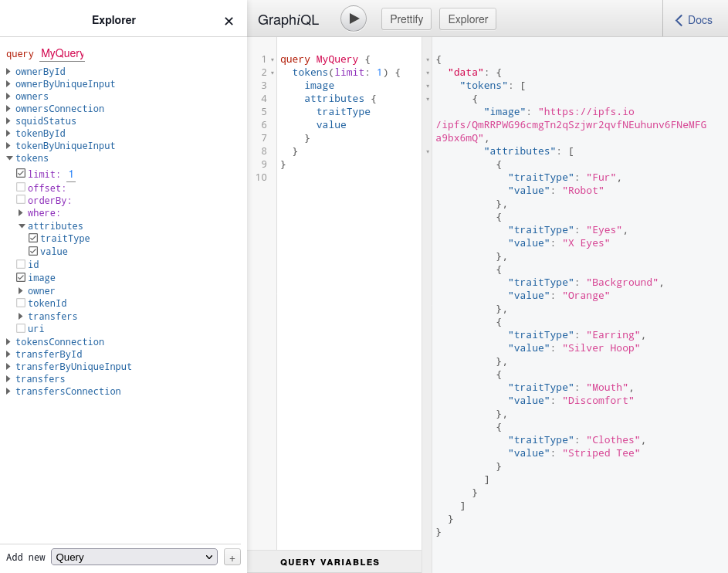Fold query block at editor line 1

click(272, 60)
